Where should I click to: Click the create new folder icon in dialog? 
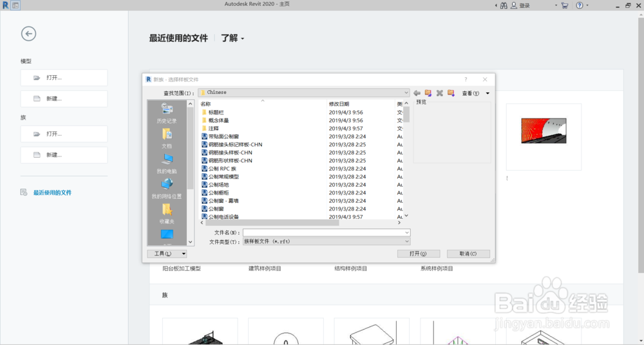pos(451,93)
